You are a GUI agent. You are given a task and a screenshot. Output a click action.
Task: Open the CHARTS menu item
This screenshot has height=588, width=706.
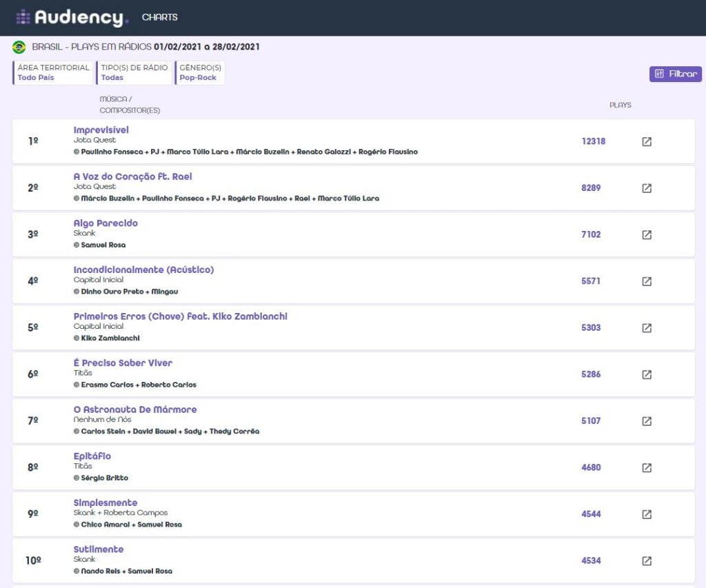click(159, 17)
